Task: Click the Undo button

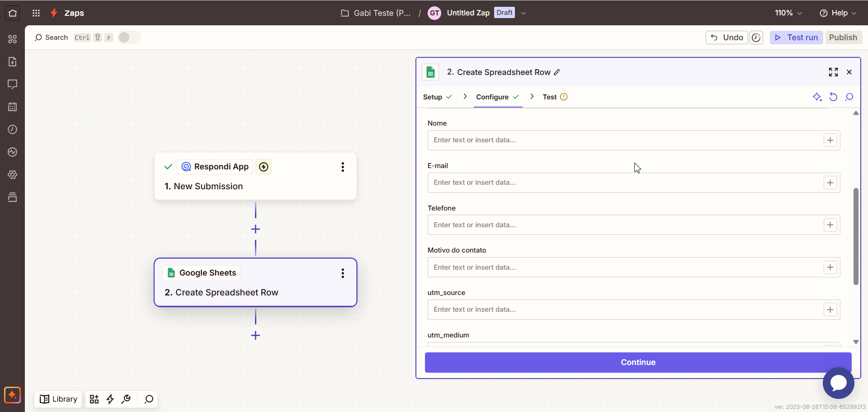Action: (726, 37)
